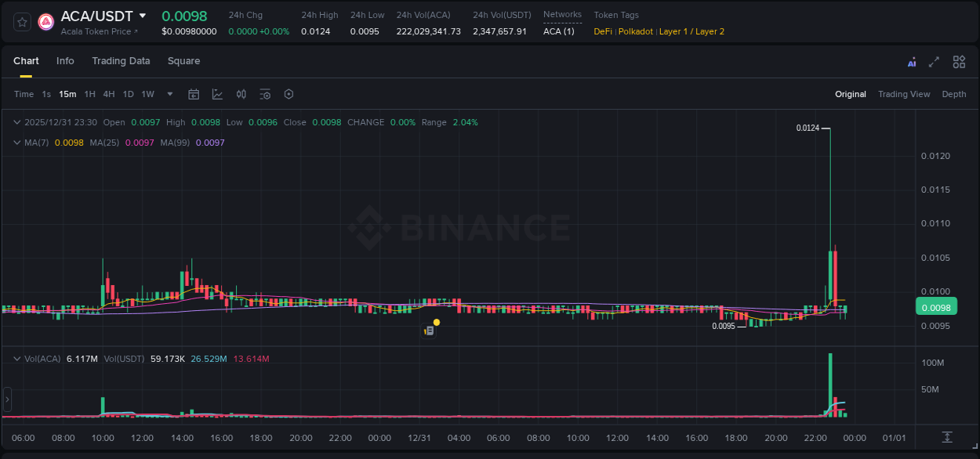Viewport: 980px width, 459px height.
Task: Collapse the MA indicators row chevron
Action: point(16,143)
